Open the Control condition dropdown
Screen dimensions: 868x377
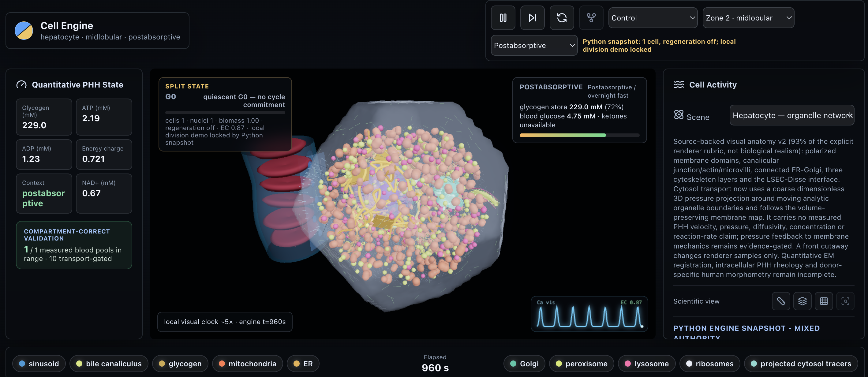click(653, 18)
